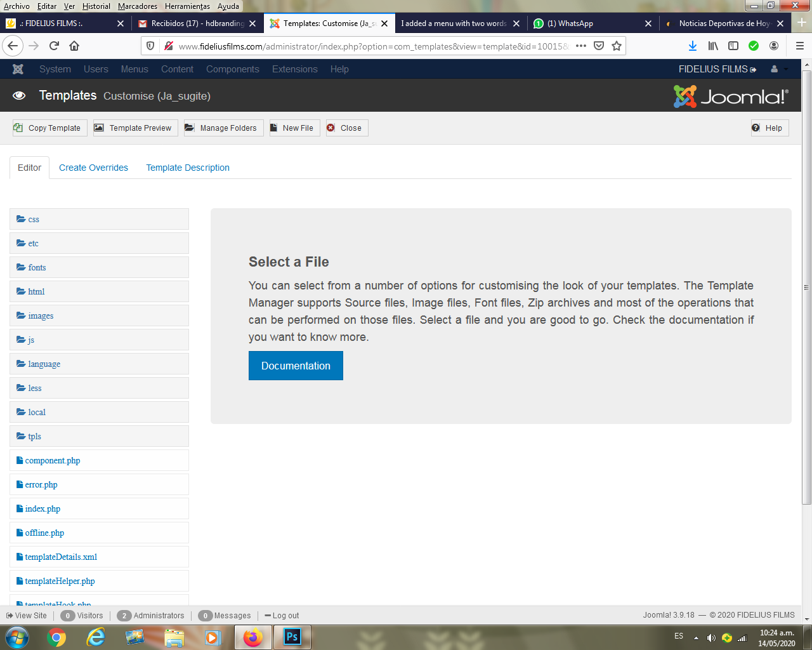This screenshot has height=650, width=812.
Task: Open the Extensions menu
Action: click(x=295, y=69)
